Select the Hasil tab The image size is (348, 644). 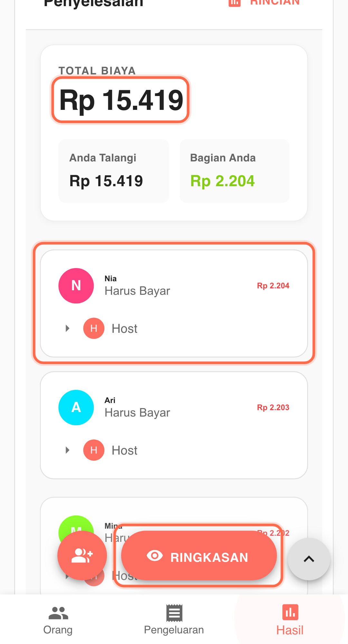[x=290, y=620]
